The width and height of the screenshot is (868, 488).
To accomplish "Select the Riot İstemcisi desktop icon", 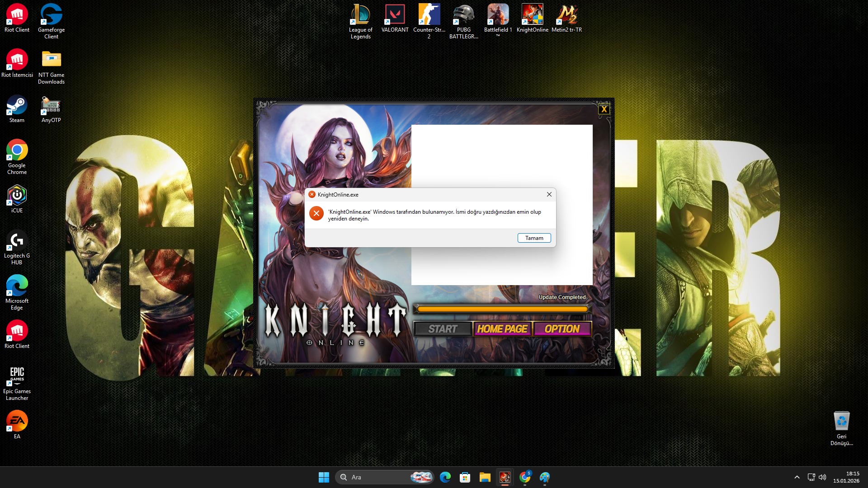I will pos(17,64).
